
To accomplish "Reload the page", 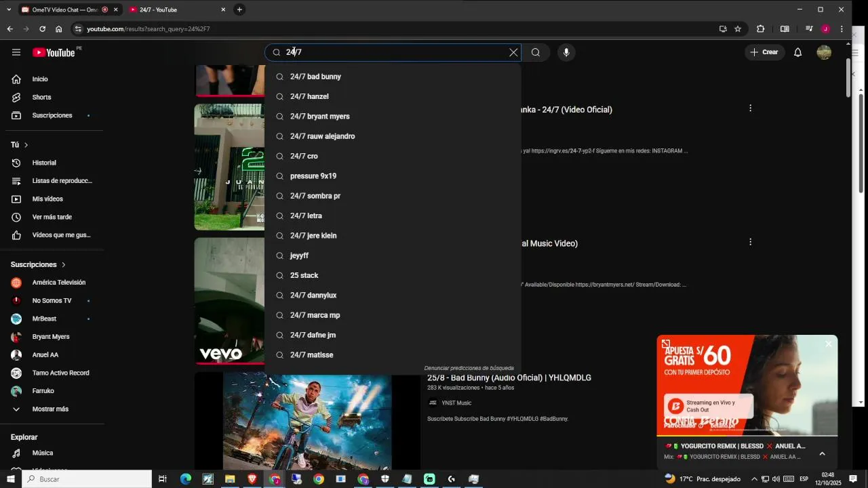I will click(x=42, y=29).
